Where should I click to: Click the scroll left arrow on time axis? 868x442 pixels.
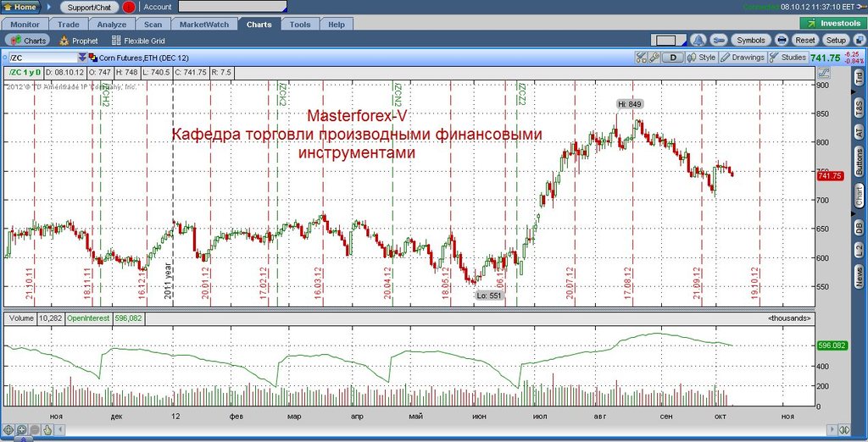pyautogui.click(x=60, y=429)
